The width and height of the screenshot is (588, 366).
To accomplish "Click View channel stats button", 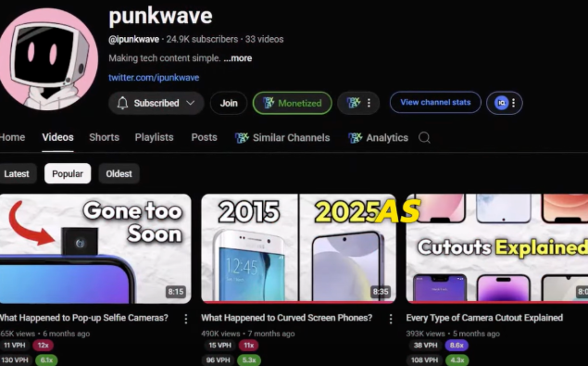I will [435, 102].
